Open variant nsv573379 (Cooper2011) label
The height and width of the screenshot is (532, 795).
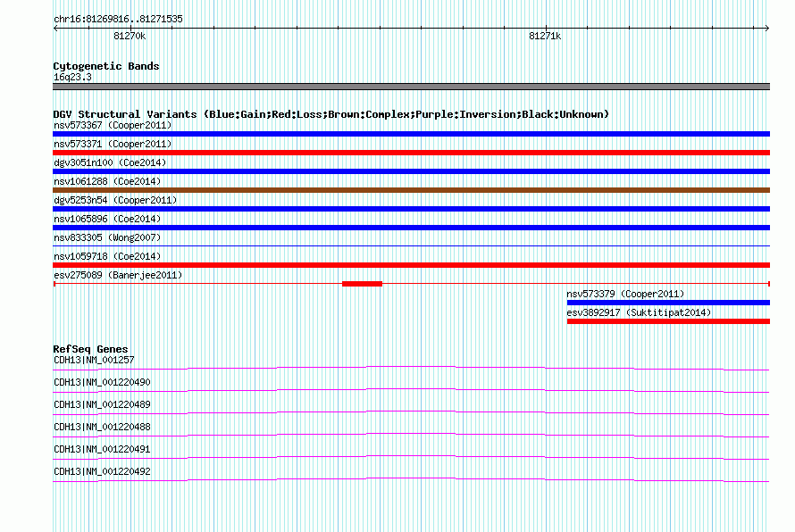(x=625, y=294)
